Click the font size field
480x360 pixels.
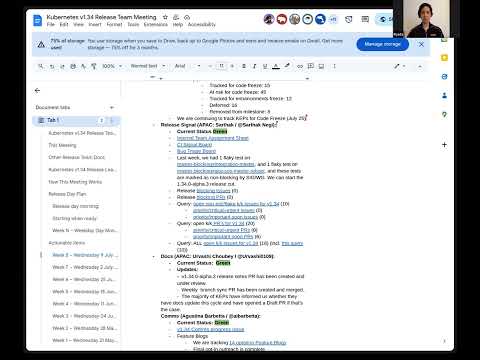coord(221,66)
